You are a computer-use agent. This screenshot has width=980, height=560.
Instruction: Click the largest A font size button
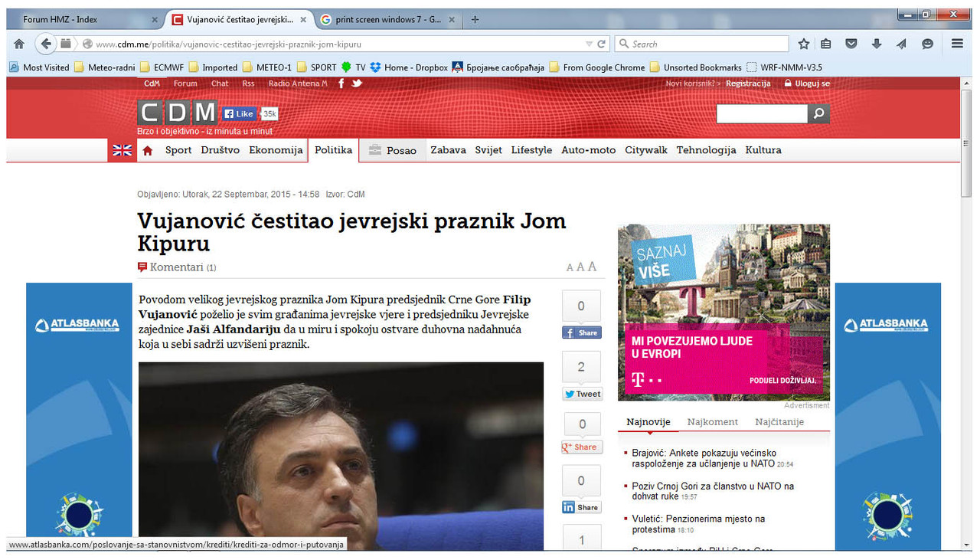click(592, 267)
